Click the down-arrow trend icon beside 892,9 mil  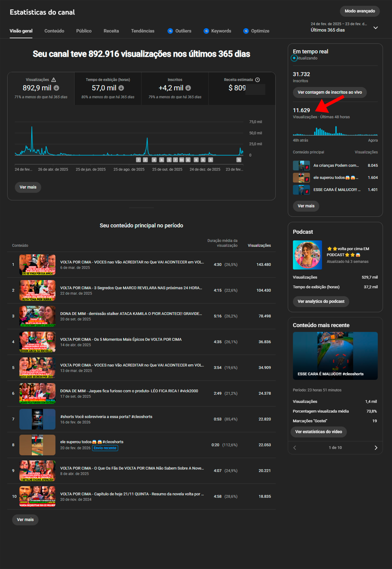click(56, 88)
